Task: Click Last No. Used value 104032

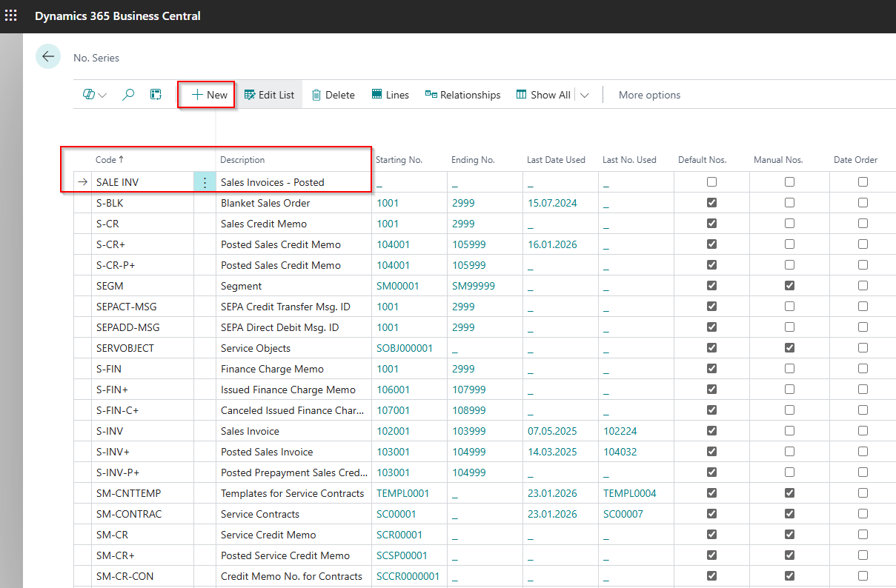Action: point(619,452)
